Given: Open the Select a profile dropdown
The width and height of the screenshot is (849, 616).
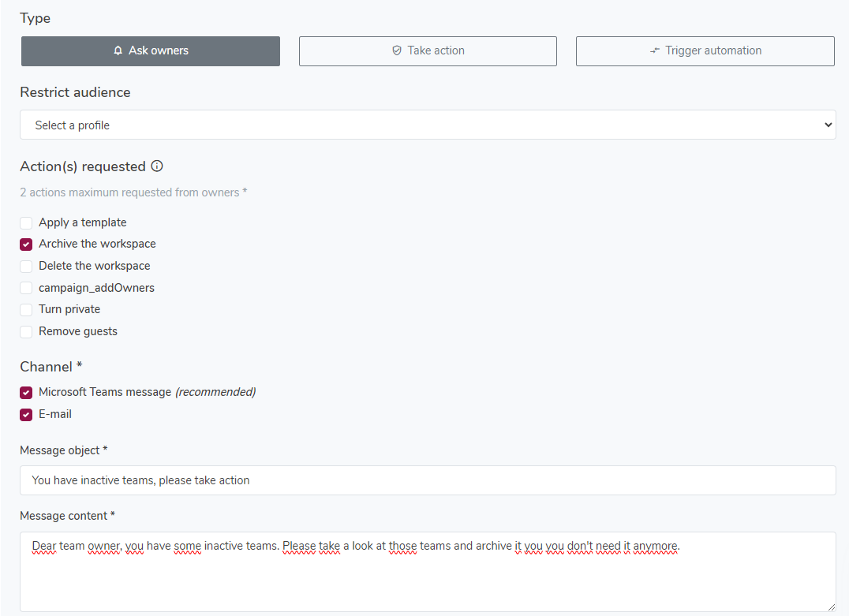Looking at the screenshot, I should [x=428, y=124].
